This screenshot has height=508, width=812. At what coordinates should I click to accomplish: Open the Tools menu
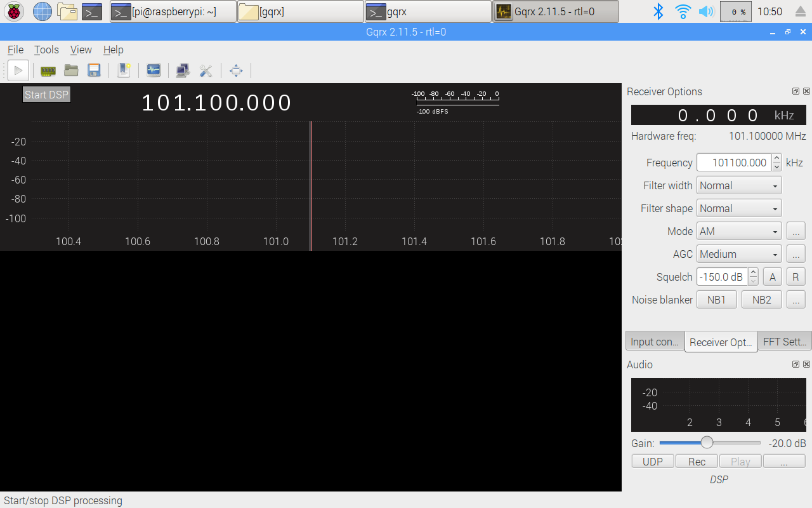(x=46, y=50)
